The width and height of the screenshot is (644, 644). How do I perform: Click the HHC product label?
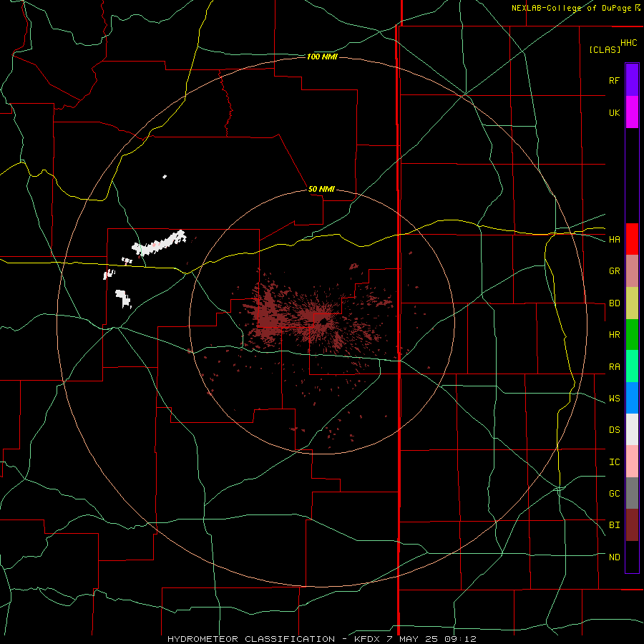(628, 43)
